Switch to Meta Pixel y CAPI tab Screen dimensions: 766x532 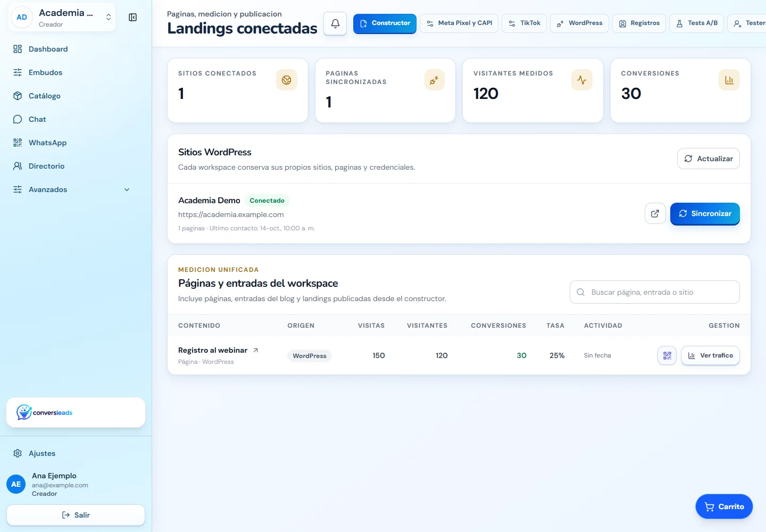coord(459,23)
